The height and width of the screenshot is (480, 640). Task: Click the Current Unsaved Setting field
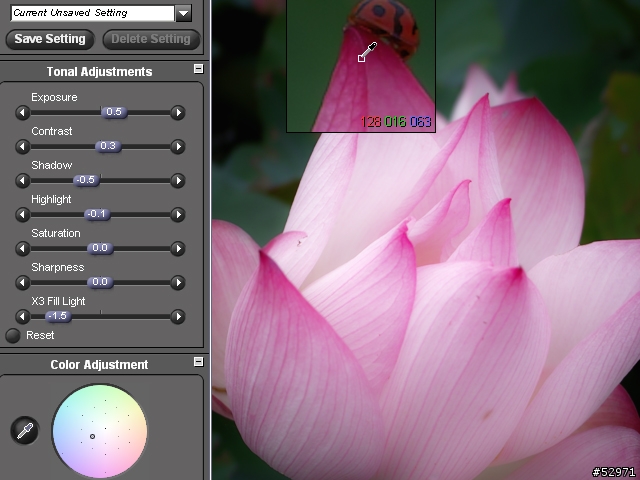pyautogui.click(x=92, y=13)
